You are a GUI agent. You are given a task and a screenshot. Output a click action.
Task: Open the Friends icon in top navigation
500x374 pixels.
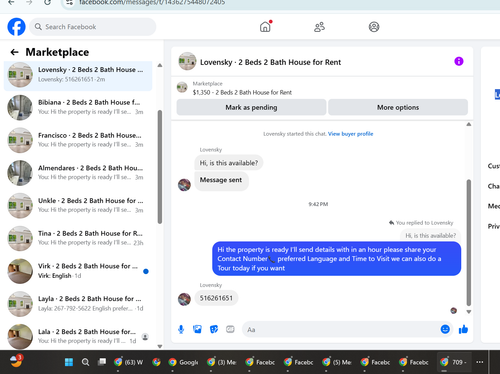[x=319, y=27]
